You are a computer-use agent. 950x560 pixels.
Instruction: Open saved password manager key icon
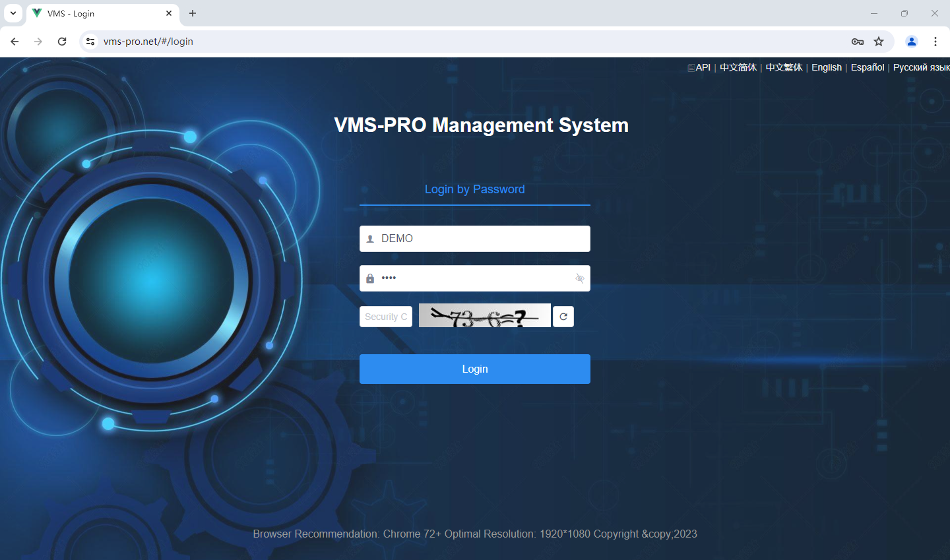click(858, 42)
